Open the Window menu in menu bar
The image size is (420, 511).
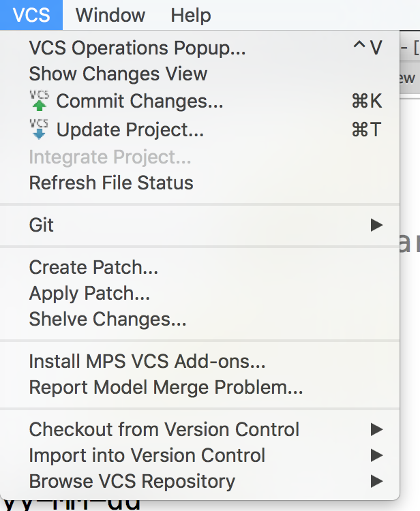coord(110,15)
